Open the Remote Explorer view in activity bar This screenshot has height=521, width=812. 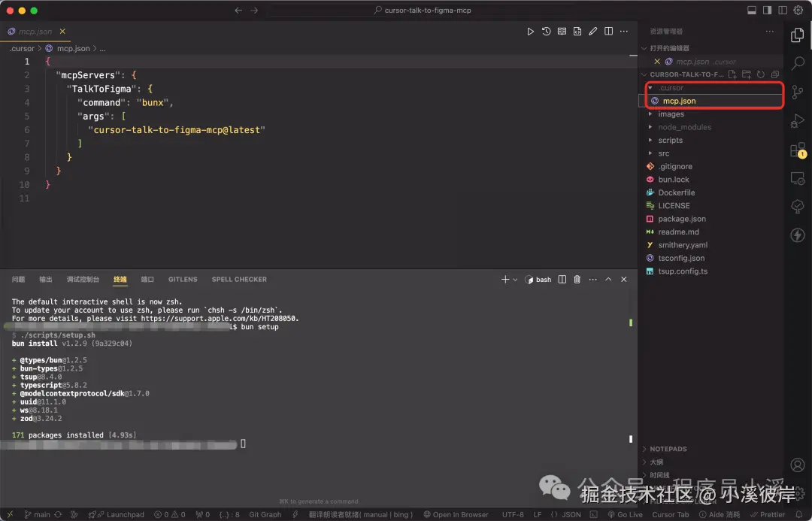798,179
